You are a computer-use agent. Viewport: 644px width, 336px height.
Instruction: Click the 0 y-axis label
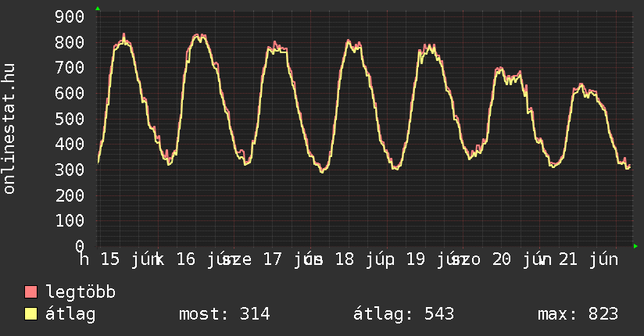[80, 246]
